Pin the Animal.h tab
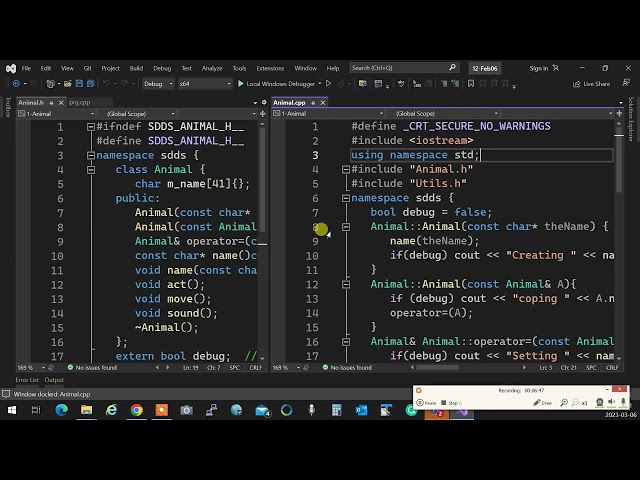640x480 pixels. 51,102
